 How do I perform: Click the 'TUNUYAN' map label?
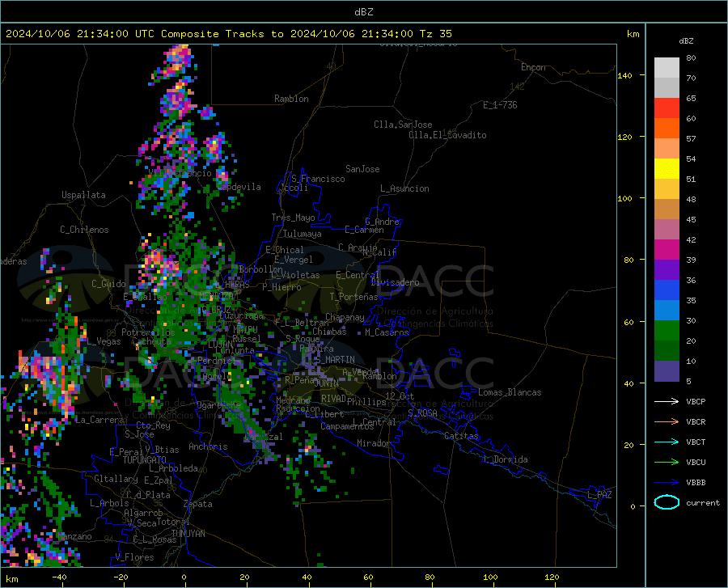pyautogui.click(x=188, y=534)
